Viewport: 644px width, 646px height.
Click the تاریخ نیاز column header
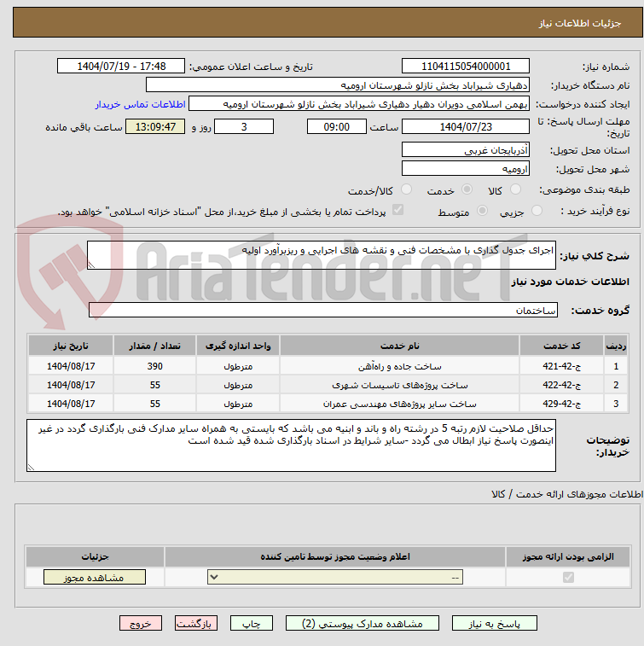tap(71, 346)
